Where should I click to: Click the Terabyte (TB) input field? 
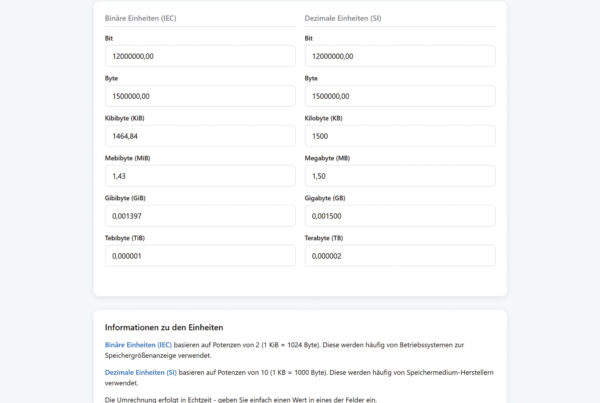pos(400,256)
